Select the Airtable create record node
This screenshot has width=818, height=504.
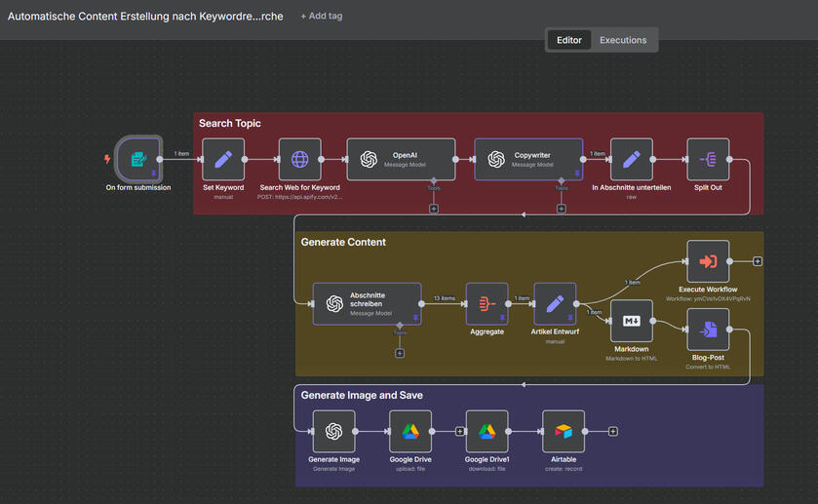563,431
